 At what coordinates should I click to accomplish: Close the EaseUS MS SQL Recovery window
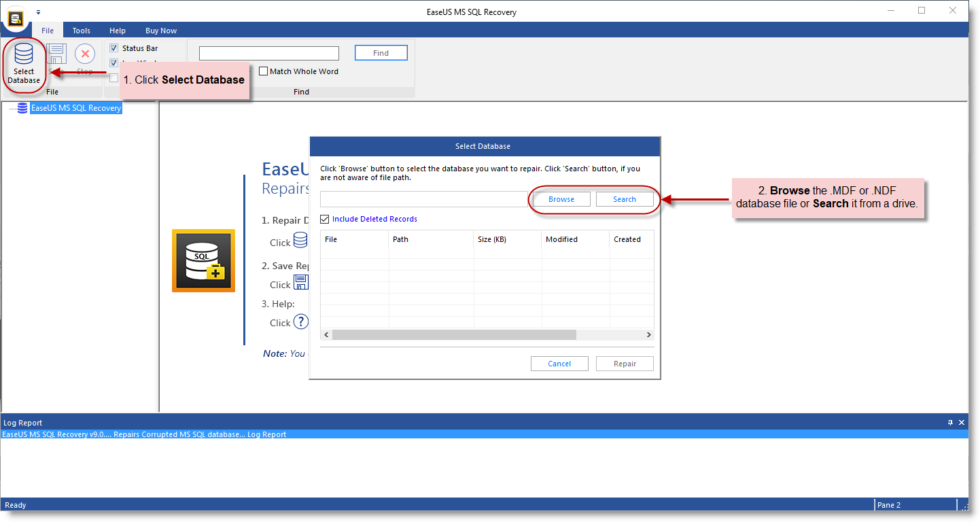coord(953,10)
